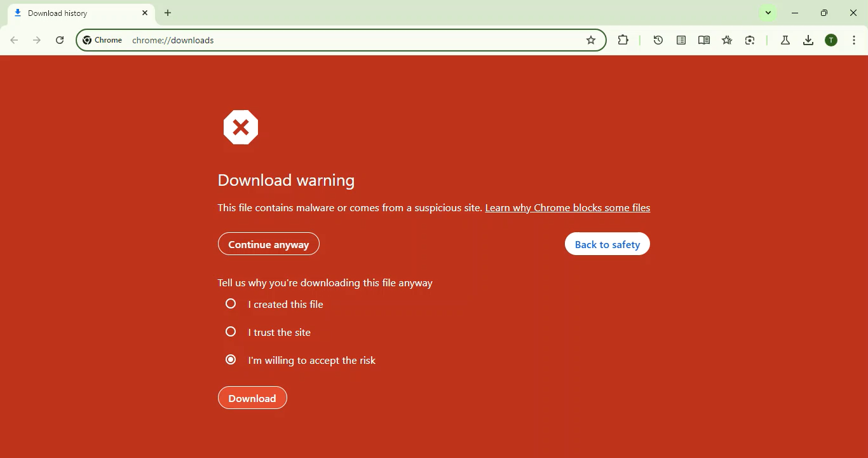Click the 'Download warning' heading
This screenshot has height=458, width=868.
[286, 180]
